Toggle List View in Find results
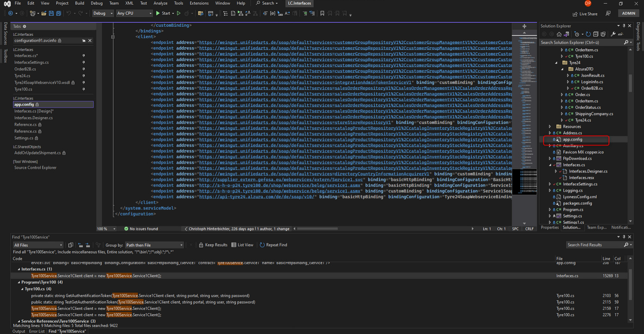 click(242, 245)
